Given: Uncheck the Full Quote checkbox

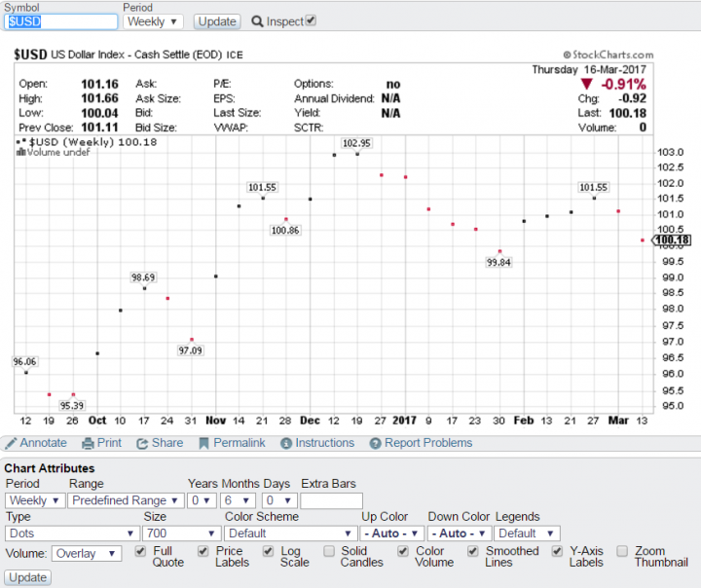Looking at the screenshot, I should point(142,552).
